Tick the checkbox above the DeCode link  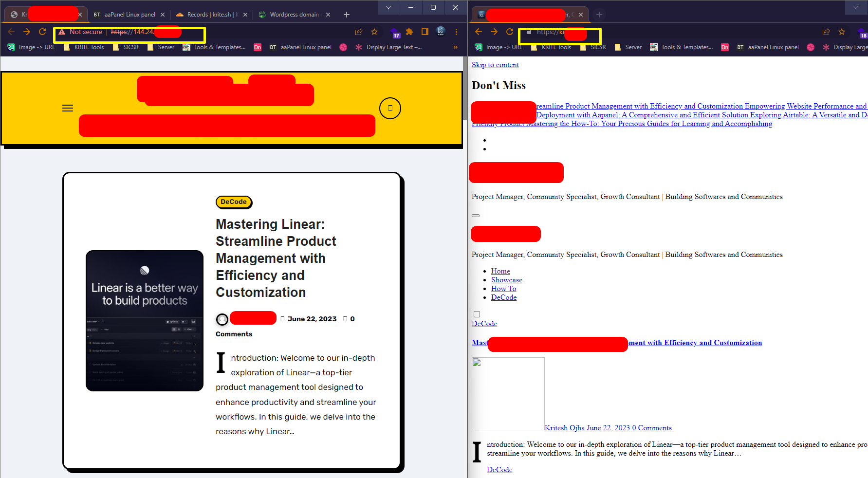477,314
